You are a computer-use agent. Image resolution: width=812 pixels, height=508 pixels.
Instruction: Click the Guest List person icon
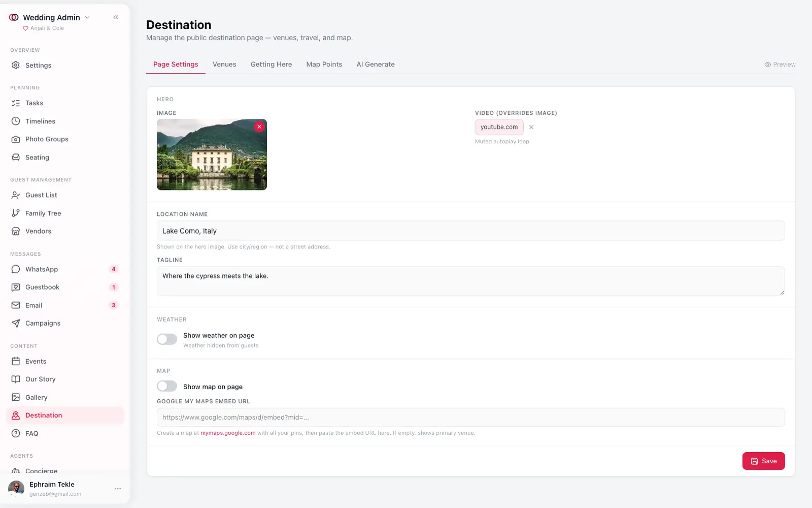coord(16,195)
